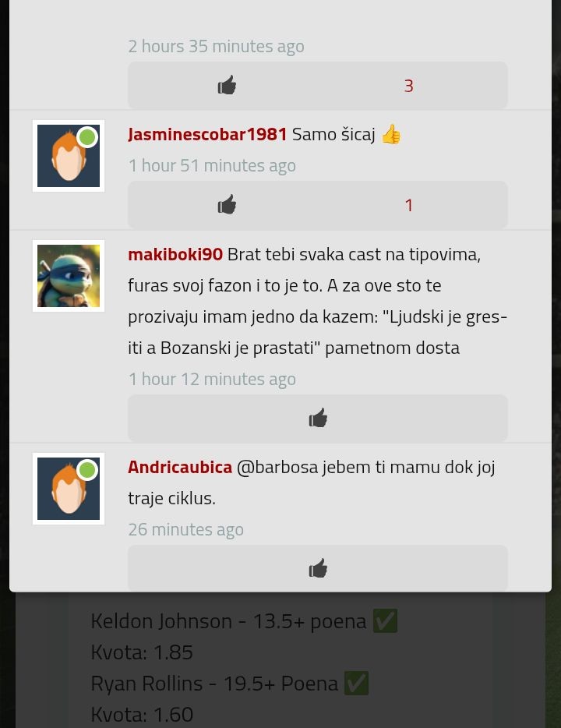
Task: Open makiboki90's ninja turtle avatar
Action: click(x=69, y=276)
